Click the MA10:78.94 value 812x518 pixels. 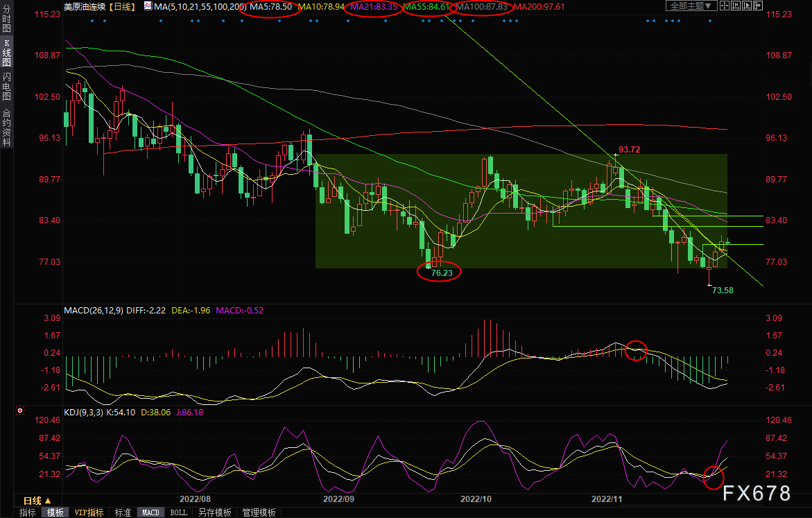[x=321, y=7]
